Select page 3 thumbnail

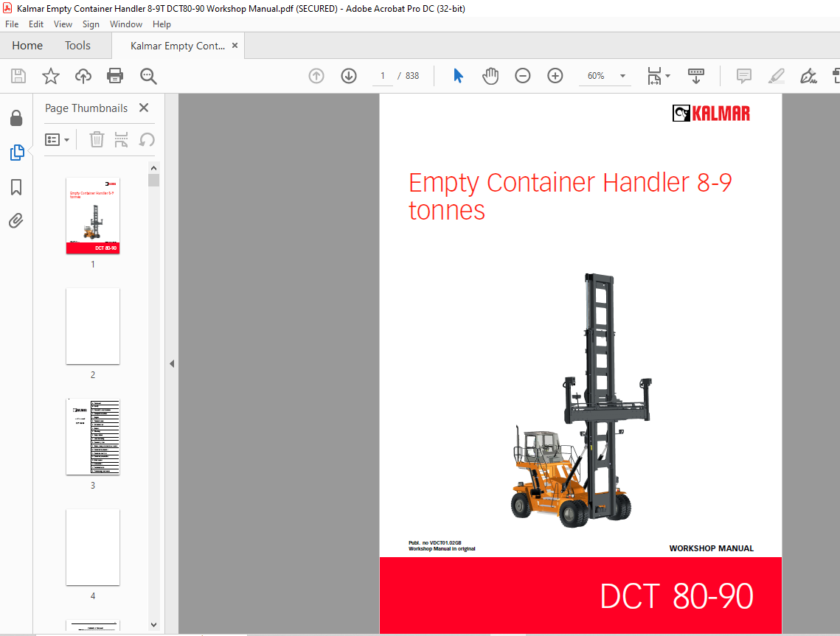pos(93,437)
